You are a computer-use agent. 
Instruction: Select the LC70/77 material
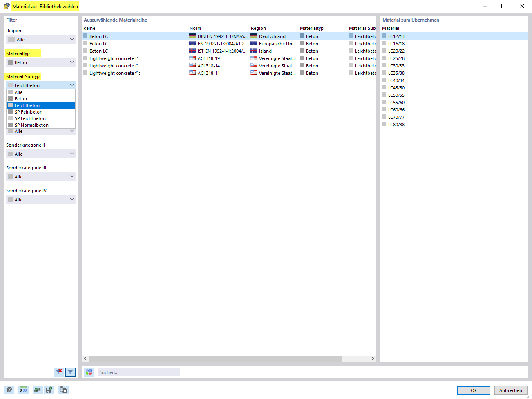point(454,117)
